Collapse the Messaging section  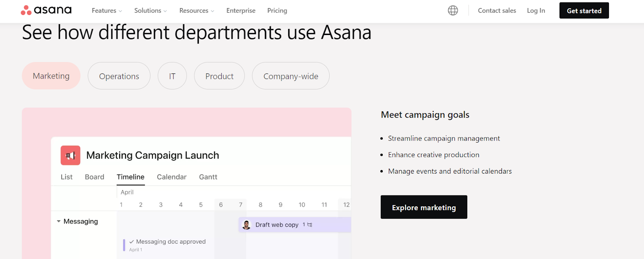click(x=59, y=222)
